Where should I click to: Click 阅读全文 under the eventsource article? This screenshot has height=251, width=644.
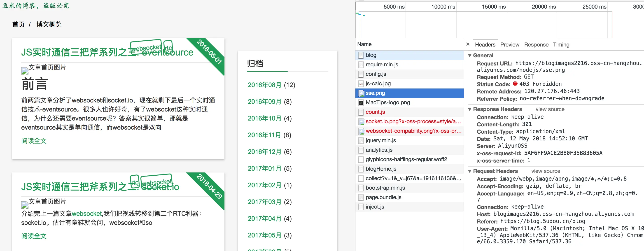pyautogui.click(x=34, y=141)
